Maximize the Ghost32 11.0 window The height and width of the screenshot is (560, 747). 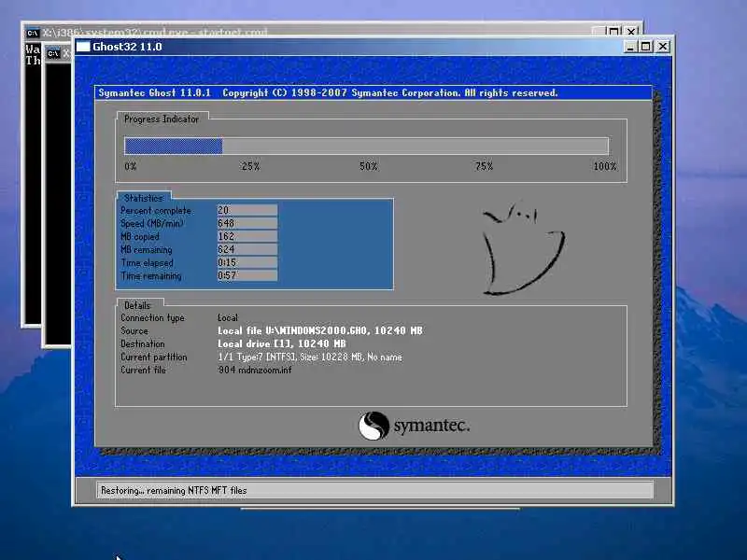pos(645,47)
